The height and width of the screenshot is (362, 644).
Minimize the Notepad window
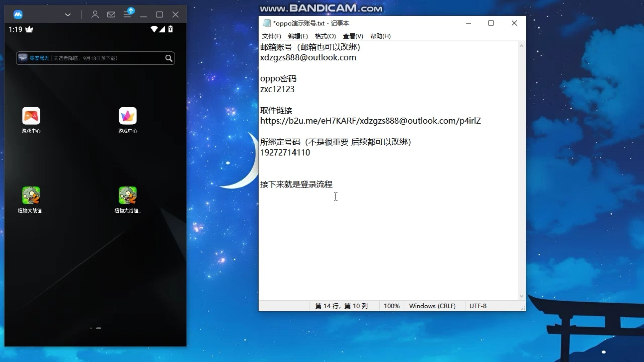click(469, 23)
